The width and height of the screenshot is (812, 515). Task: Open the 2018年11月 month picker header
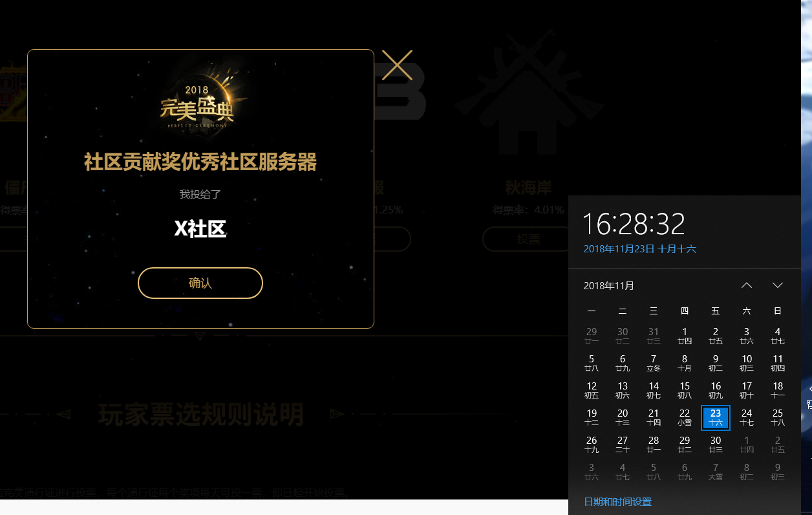point(609,286)
